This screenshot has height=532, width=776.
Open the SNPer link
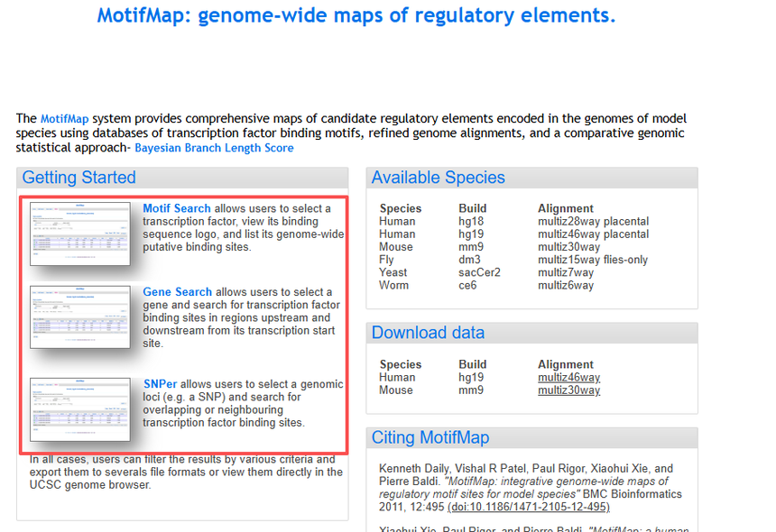160,384
